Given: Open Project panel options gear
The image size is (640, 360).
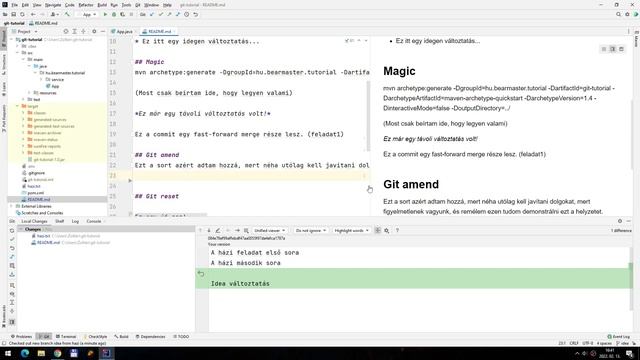Looking at the screenshot, I should [x=94, y=31].
